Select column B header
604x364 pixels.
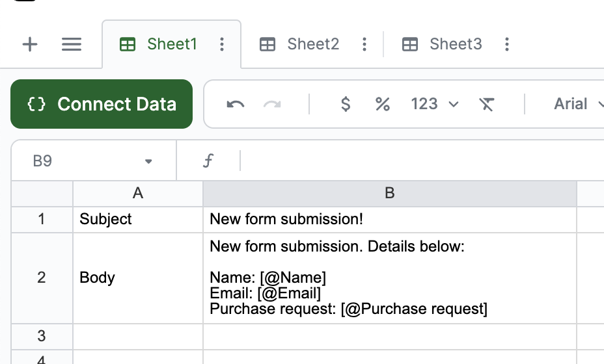pyautogui.click(x=389, y=193)
